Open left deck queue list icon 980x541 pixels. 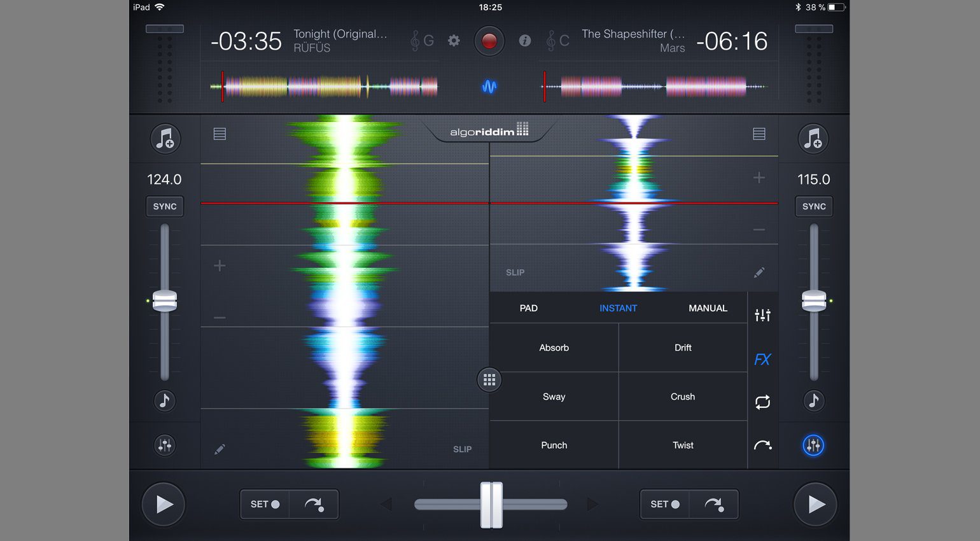click(x=220, y=134)
